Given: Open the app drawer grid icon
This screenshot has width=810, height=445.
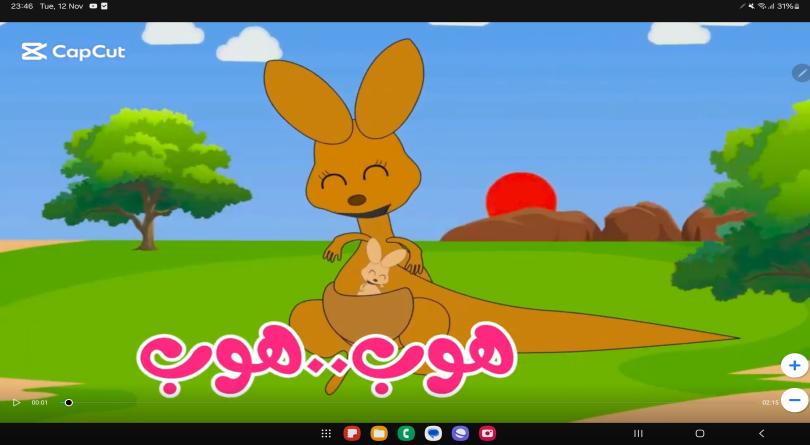Looking at the screenshot, I should (326, 433).
